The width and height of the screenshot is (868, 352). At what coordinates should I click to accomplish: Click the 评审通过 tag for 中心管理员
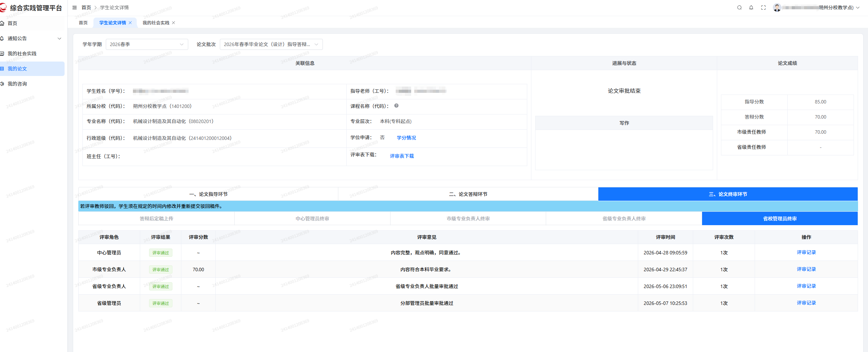tap(161, 253)
